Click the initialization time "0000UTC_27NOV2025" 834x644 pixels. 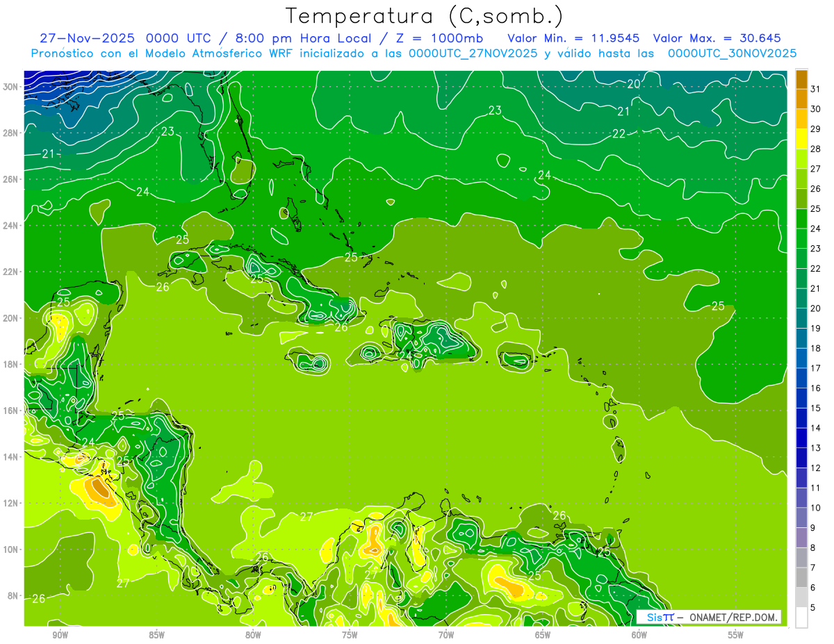click(473, 53)
